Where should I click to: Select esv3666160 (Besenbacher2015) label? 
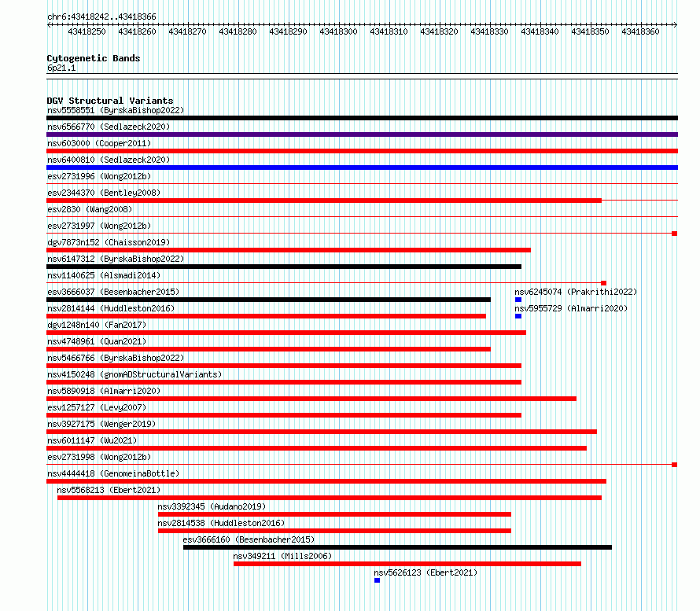tap(249, 539)
